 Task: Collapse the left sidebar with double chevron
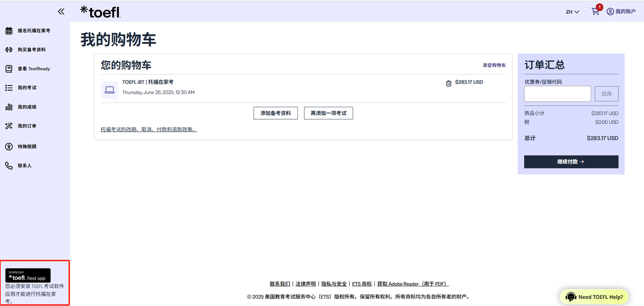(61, 12)
